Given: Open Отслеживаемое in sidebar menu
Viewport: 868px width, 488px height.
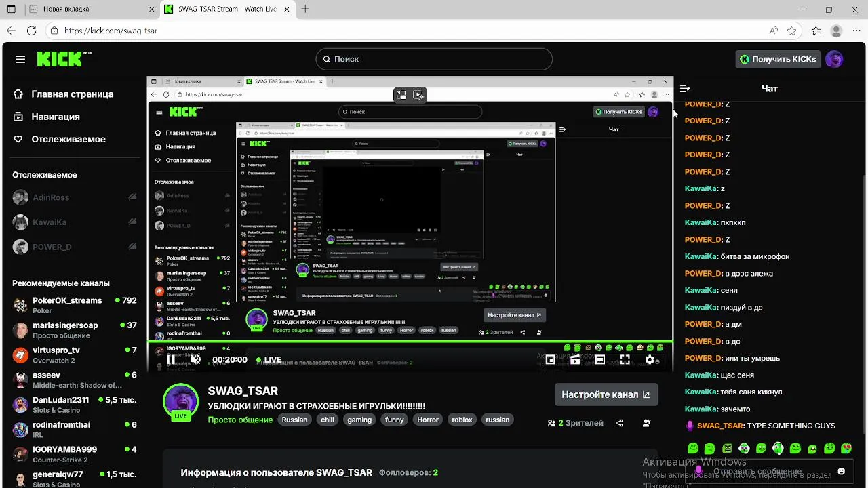Looking at the screenshot, I should coord(60,139).
